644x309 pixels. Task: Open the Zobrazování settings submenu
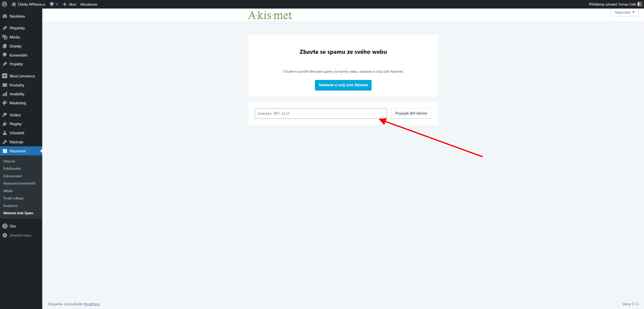[x=12, y=176]
